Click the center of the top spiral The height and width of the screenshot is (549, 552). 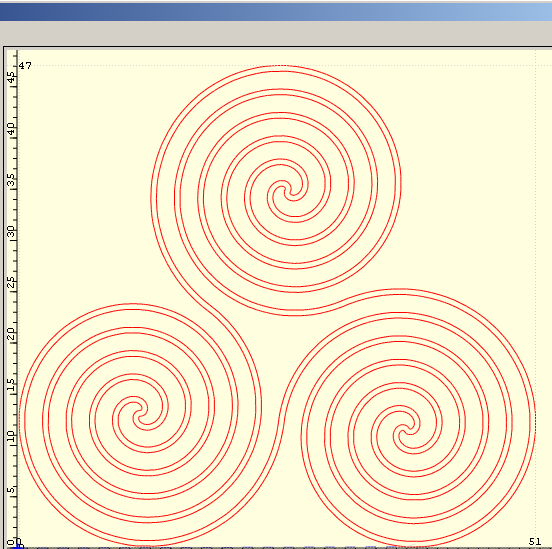point(287,190)
